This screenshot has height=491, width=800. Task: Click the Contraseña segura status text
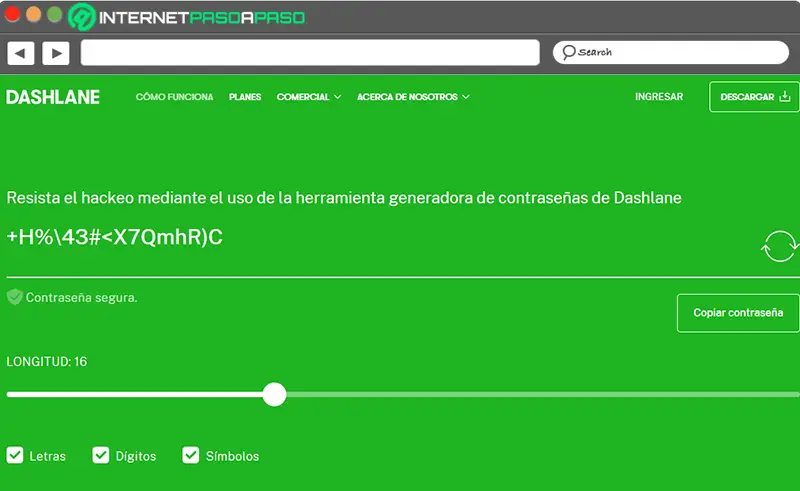click(x=82, y=298)
